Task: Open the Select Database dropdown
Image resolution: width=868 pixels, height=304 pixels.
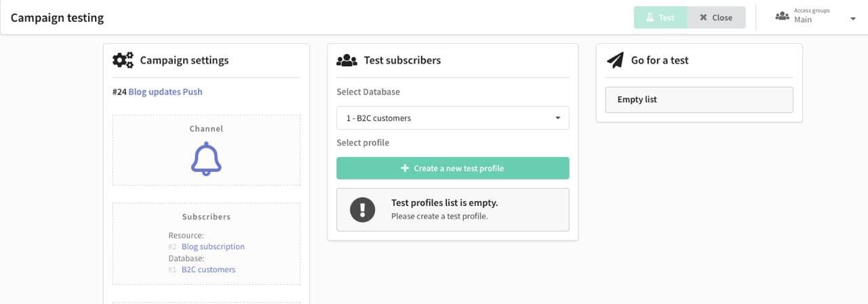Action: point(453,118)
